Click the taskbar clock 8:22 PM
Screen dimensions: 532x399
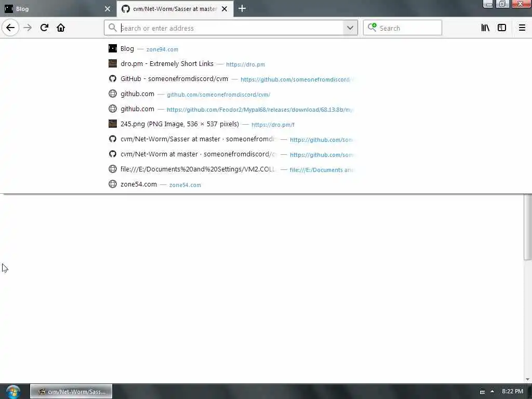512,392
